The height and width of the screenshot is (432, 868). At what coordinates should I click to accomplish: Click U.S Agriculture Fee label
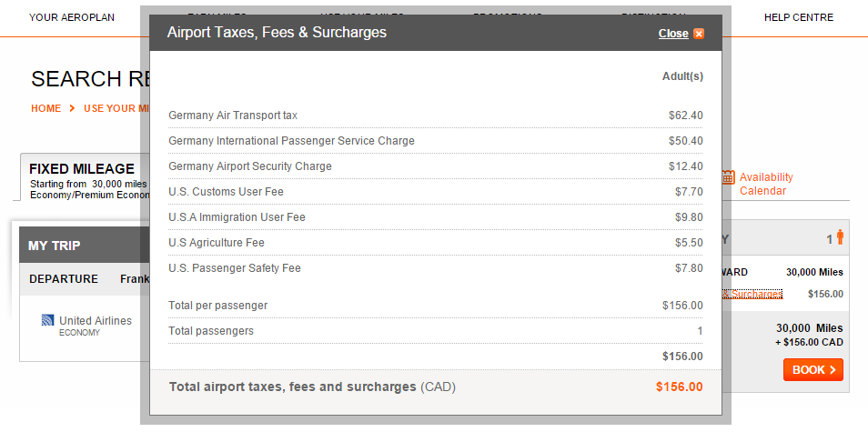click(217, 243)
